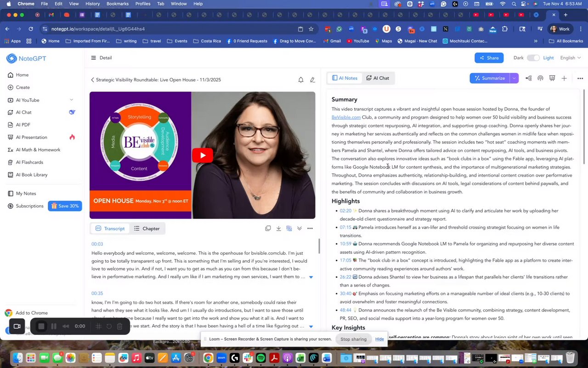The image size is (588, 368).
Task: Click Stop sharing in the Loom bar
Action: point(353,339)
